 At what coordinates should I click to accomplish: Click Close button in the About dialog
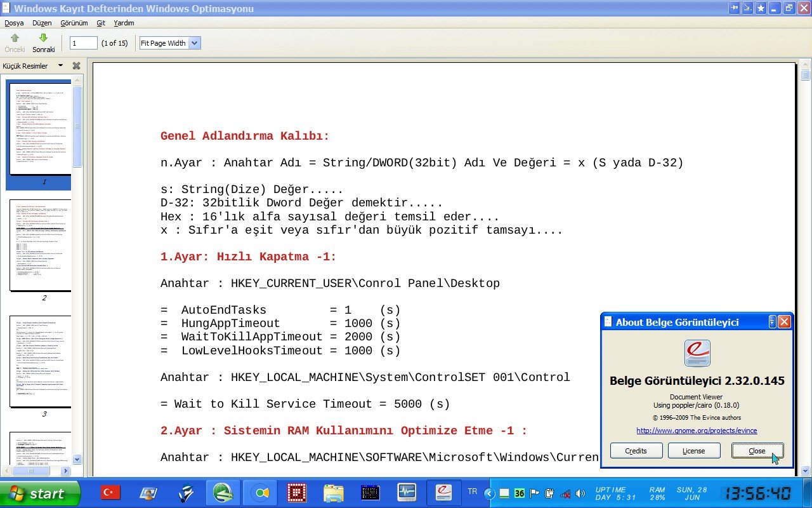[x=757, y=451]
